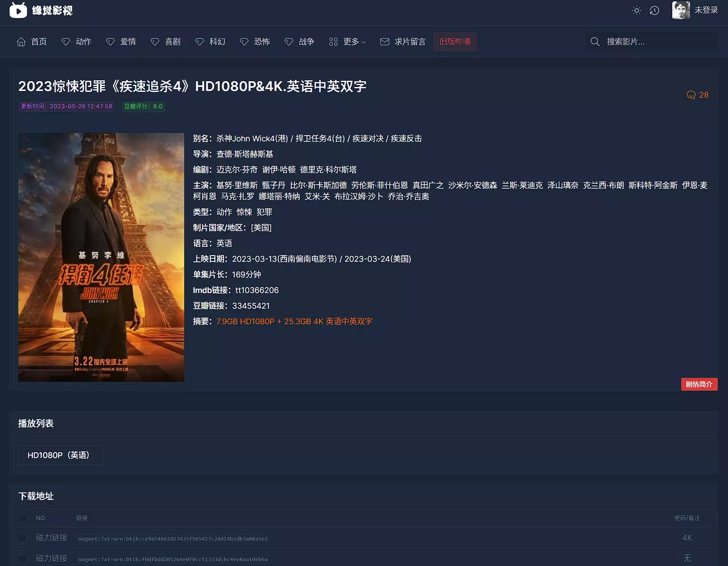
Task: Click the John Wick 4 poster
Action: click(x=101, y=257)
